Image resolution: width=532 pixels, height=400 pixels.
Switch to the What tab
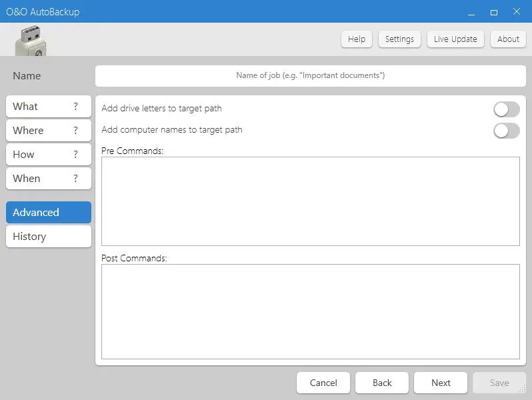[x=49, y=107]
